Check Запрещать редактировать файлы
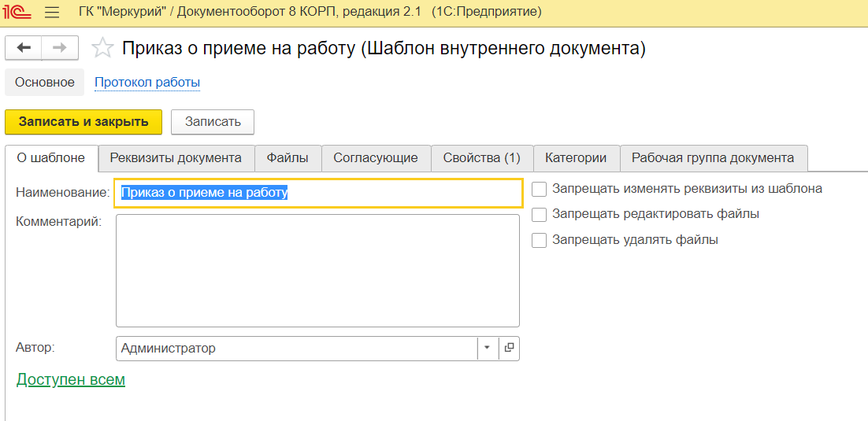This screenshot has width=868, height=421. [540, 214]
